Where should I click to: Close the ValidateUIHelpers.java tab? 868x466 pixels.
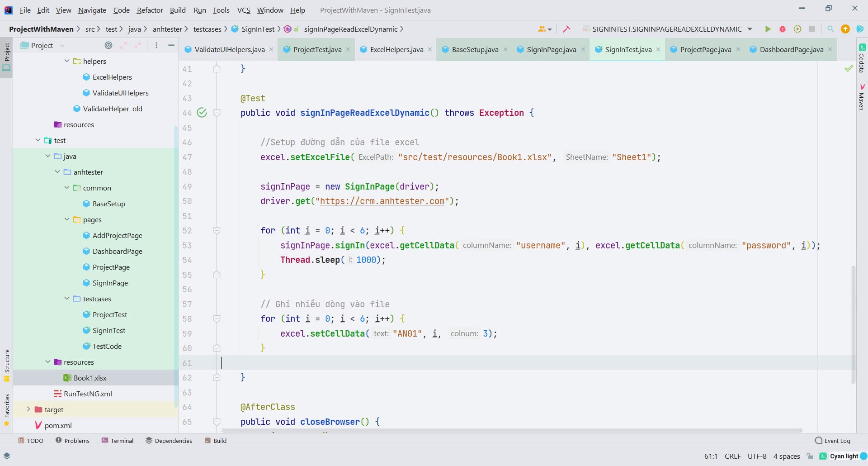(271, 49)
